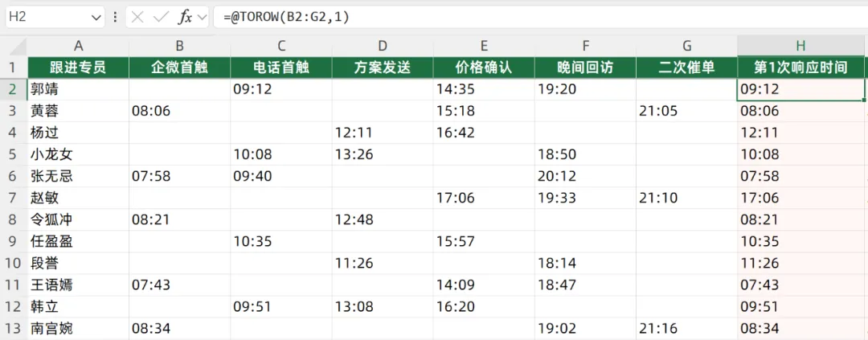Select the 第1次响应时间 header cell
868x340 pixels.
[x=800, y=68]
